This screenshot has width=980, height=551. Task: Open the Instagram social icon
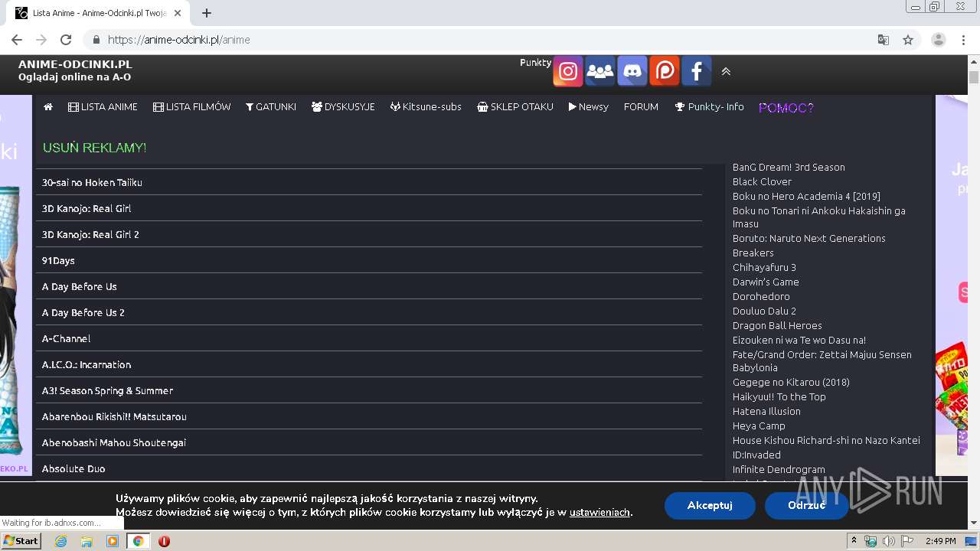click(567, 71)
